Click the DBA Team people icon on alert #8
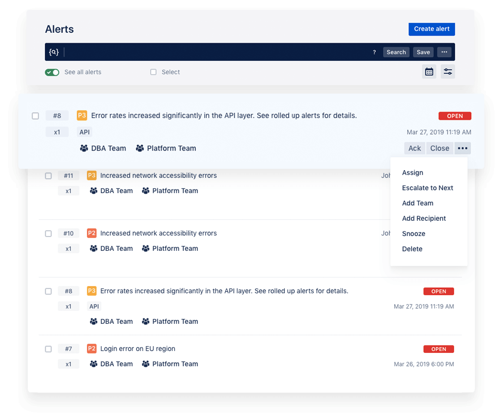 click(84, 148)
